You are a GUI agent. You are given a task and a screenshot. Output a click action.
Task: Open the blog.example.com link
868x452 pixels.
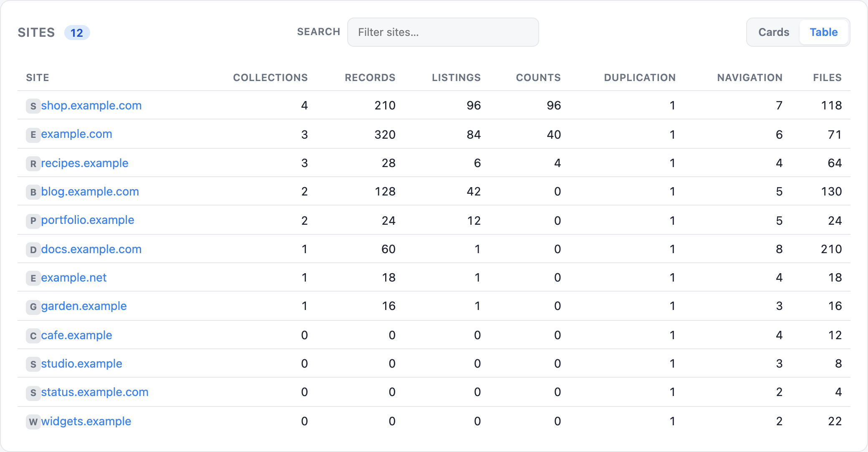90,191
